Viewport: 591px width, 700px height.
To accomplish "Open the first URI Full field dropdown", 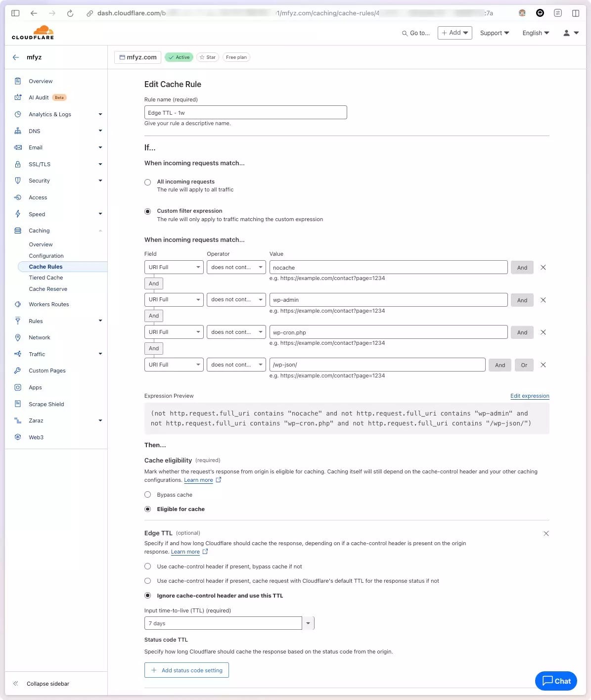I will click(x=174, y=267).
